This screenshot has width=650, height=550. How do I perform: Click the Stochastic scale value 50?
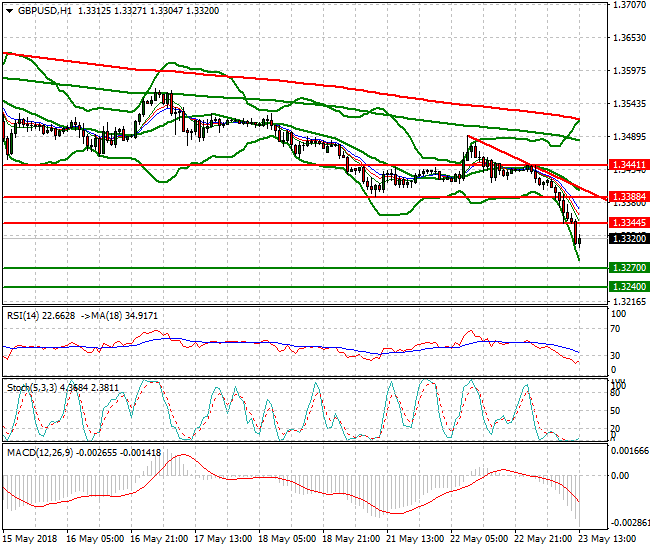point(616,411)
